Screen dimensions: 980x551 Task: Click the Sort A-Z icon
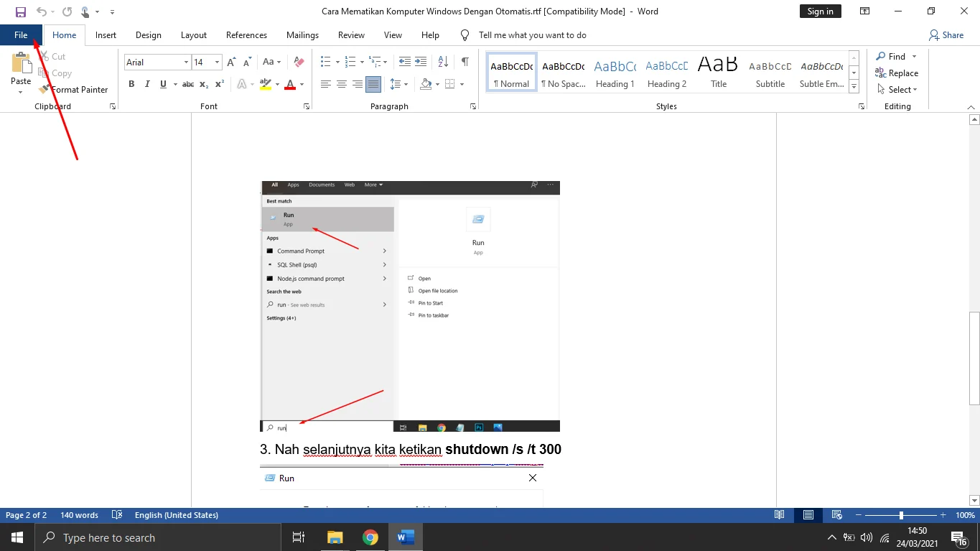click(443, 62)
